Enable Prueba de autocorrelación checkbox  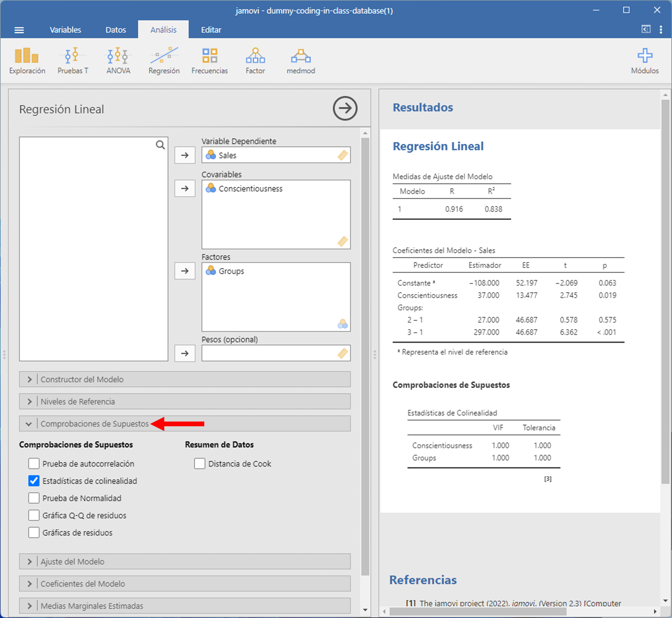(34, 463)
